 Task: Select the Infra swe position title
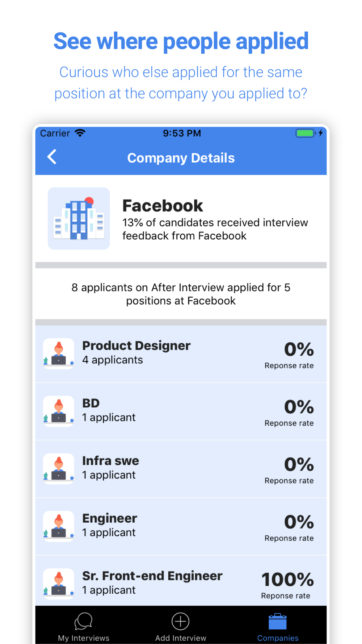[110, 461]
